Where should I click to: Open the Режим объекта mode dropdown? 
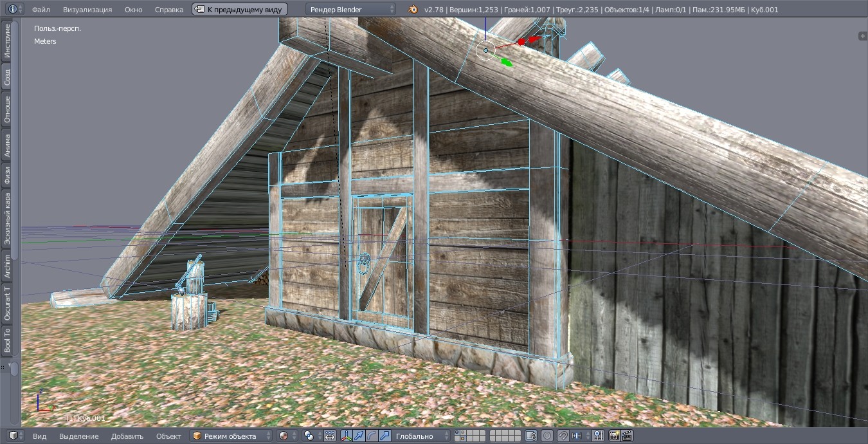228,436
